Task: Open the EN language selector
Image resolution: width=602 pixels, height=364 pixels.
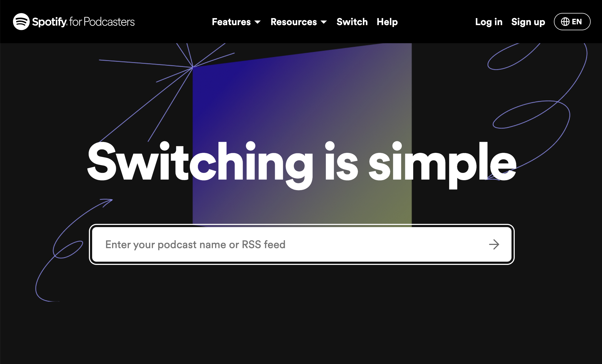Action: point(572,22)
